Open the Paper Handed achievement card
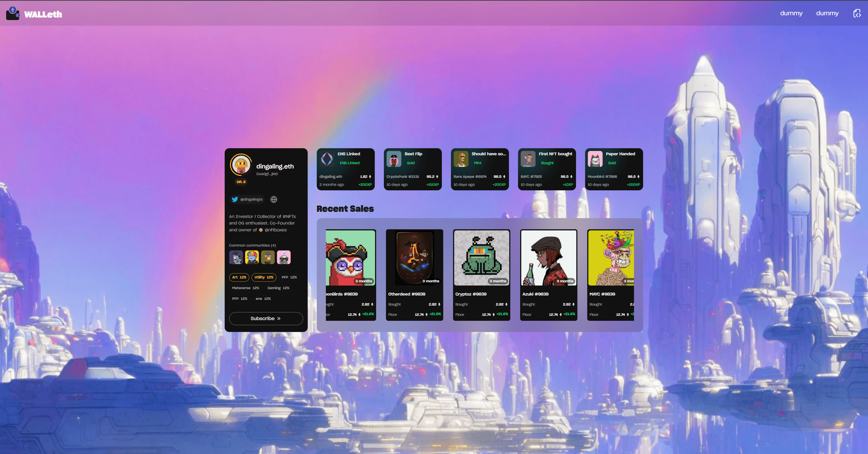 click(x=614, y=169)
